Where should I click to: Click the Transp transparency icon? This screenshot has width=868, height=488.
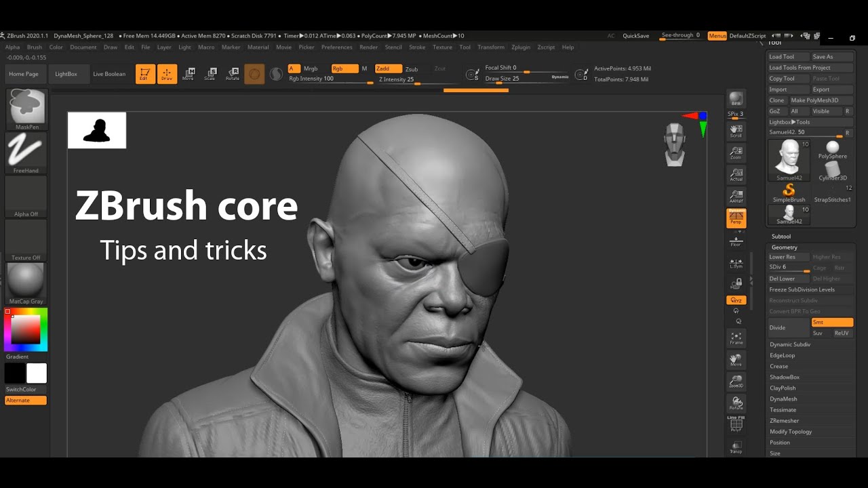[736, 446]
